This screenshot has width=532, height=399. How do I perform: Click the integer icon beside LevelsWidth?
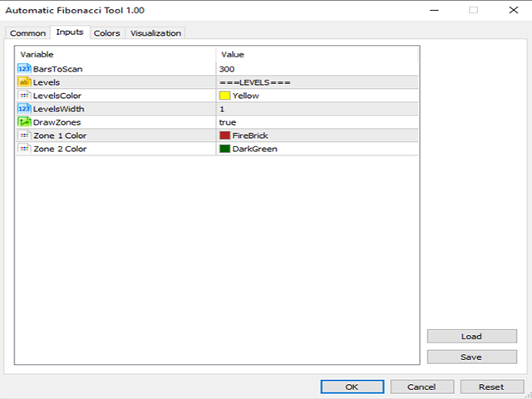[x=24, y=109]
